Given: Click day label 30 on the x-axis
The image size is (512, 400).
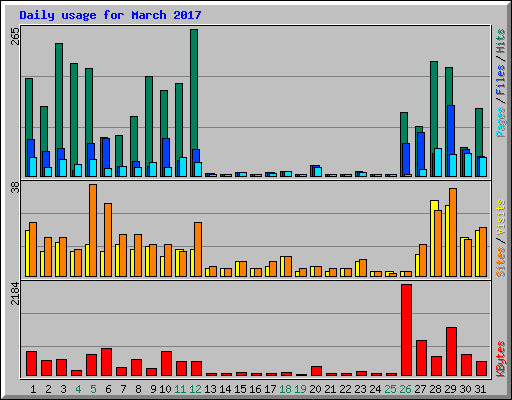Looking at the screenshot, I should [x=465, y=389].
